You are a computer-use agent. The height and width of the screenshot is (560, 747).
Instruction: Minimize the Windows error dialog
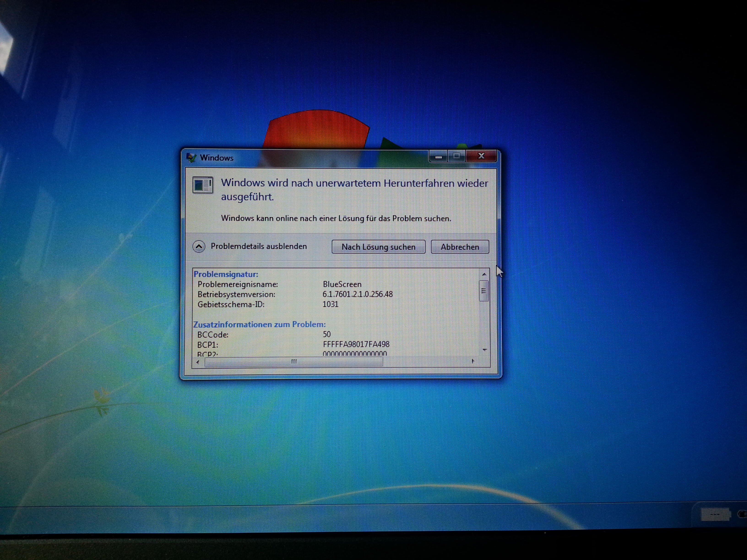[x=438, y=157]
